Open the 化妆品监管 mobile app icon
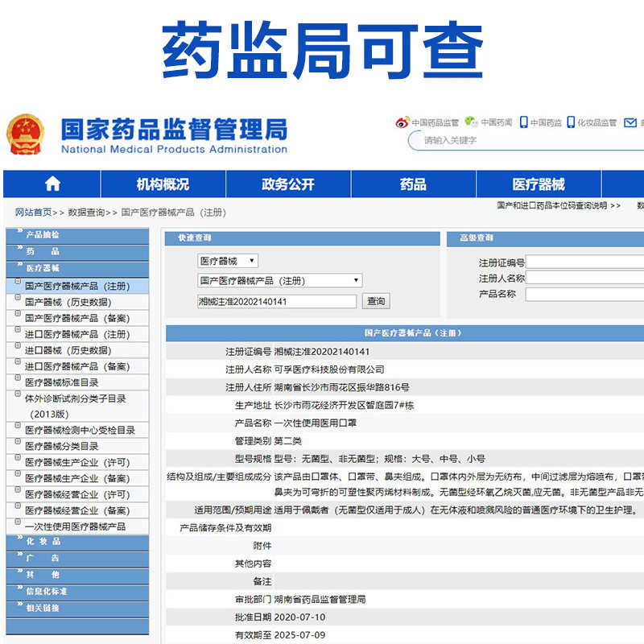The image size is (644, 644). [x=571, y=122]
